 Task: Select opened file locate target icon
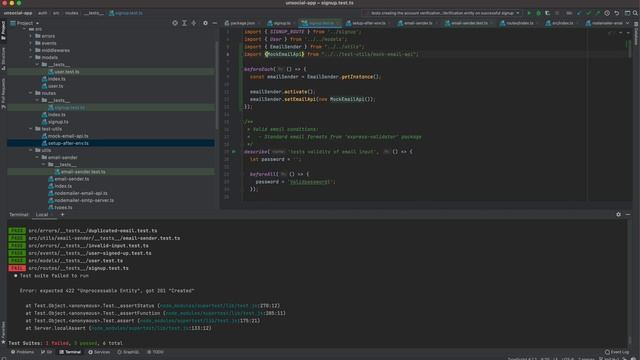click(x=175, y=23)
